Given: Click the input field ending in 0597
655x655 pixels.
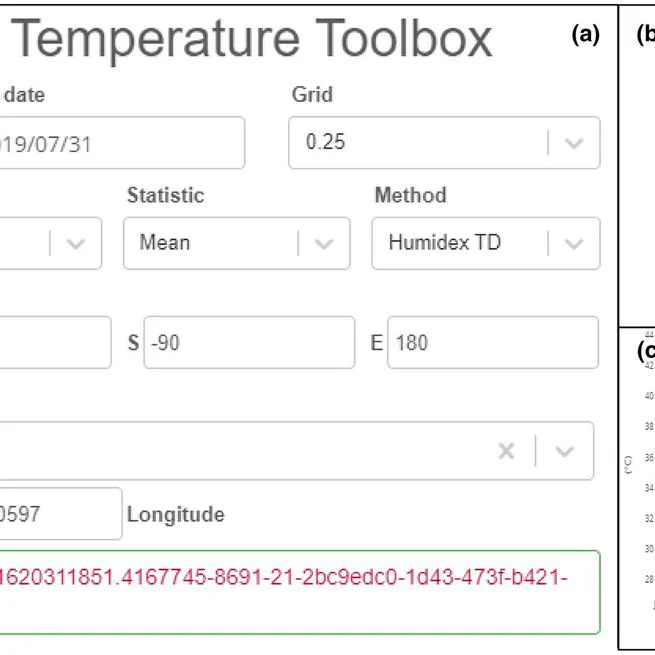Looking at the screenshot, I should click(60, 514).
